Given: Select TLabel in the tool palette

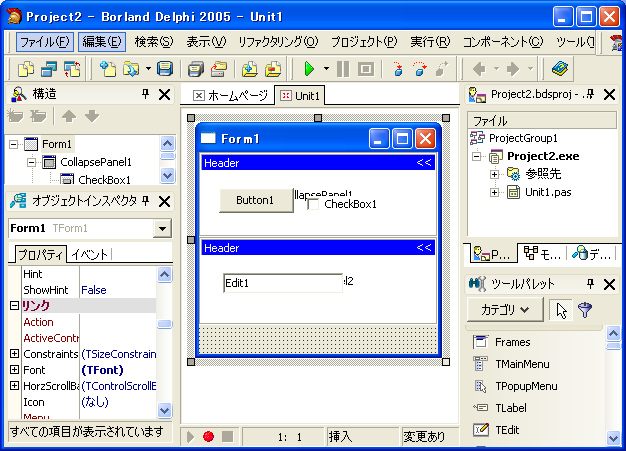Looking at the screenshot, I should click(511, 408).
